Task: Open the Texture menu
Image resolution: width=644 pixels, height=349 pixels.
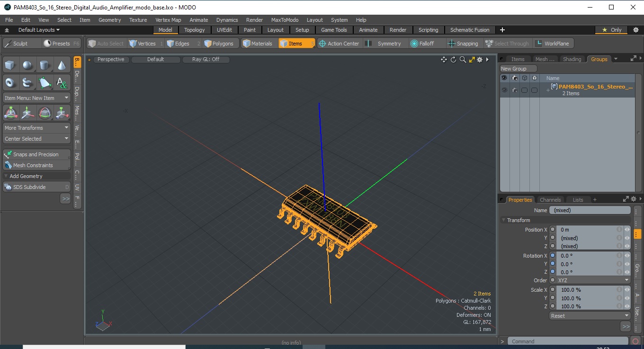Action: (x=138, y=20)
